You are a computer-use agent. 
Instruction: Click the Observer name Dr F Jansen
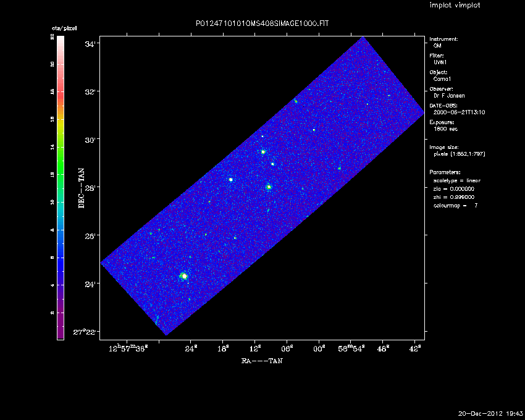pos(450,96)
